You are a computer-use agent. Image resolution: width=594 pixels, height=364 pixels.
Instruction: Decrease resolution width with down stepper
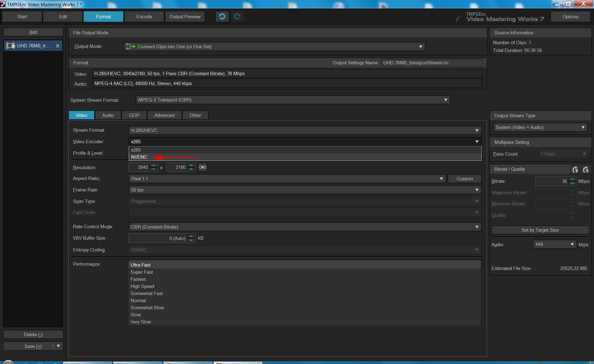(154, 169)
